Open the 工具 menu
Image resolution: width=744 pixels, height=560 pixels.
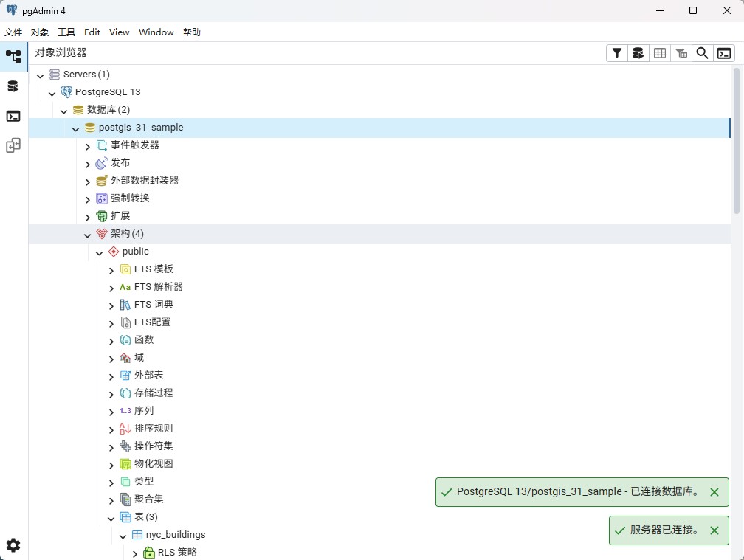pos(66,32)
